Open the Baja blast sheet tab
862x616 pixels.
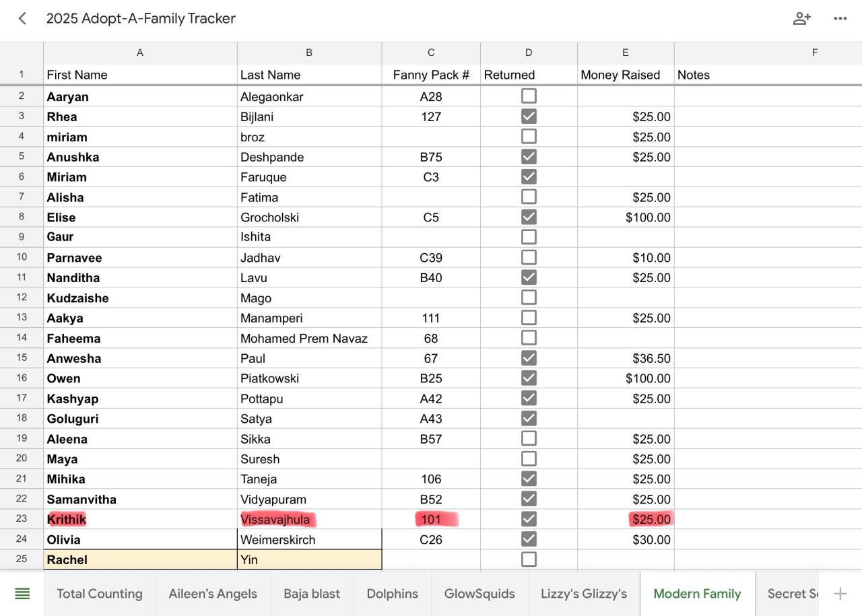click(x=312, y=594)
